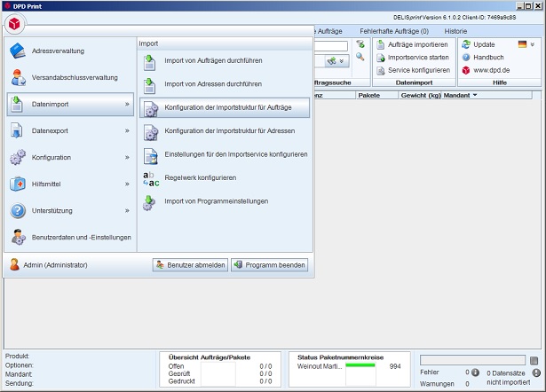Viewport: 546px width, 392px height.
Task: Open the German flag language dropdown
Action: [x=526, y=44]
